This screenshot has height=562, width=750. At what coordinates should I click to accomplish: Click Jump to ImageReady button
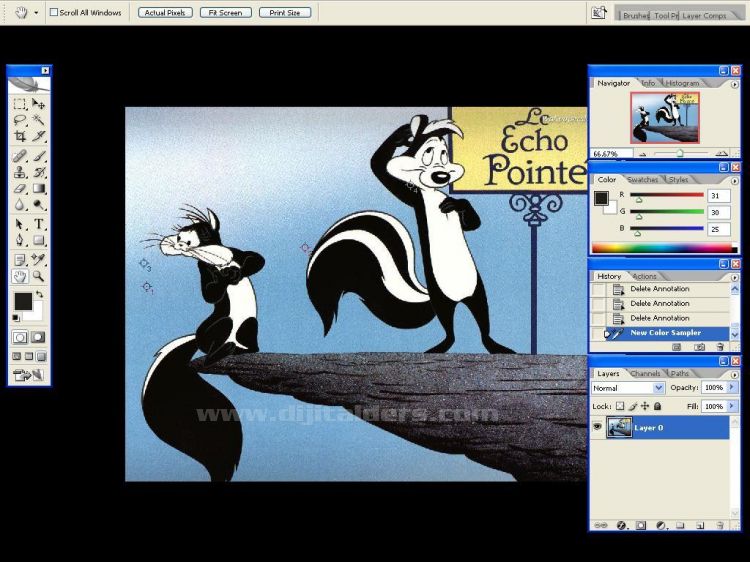29,375
